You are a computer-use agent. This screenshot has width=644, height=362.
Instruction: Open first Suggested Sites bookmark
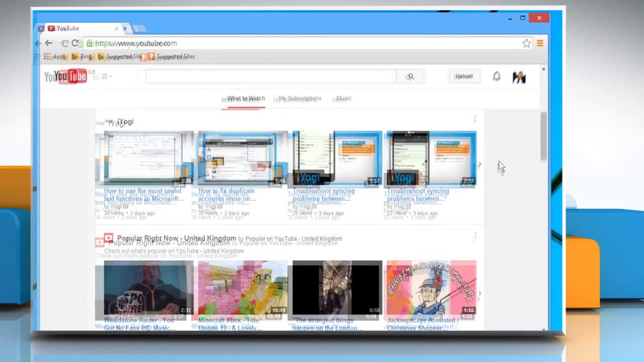pos(120,57)
